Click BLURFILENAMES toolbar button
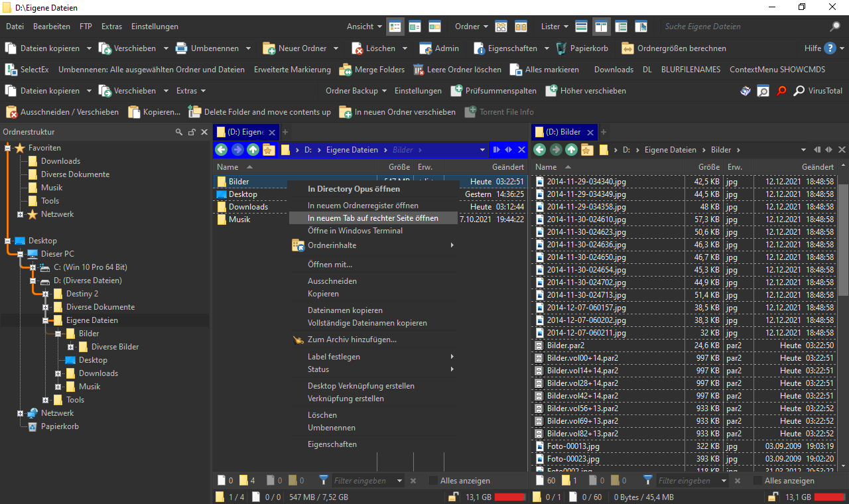 coord(690,70)
